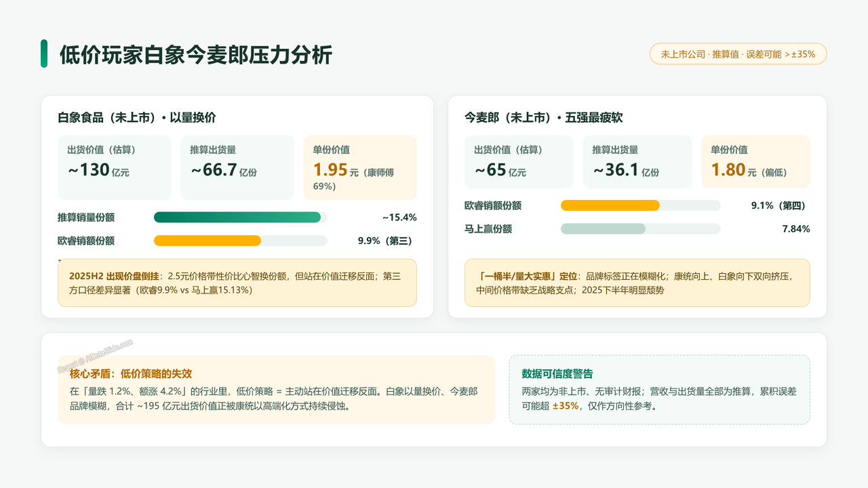Click the heading 数据可信度警告
The width and height of the screenshot is (868, 488).
(557, 373)
